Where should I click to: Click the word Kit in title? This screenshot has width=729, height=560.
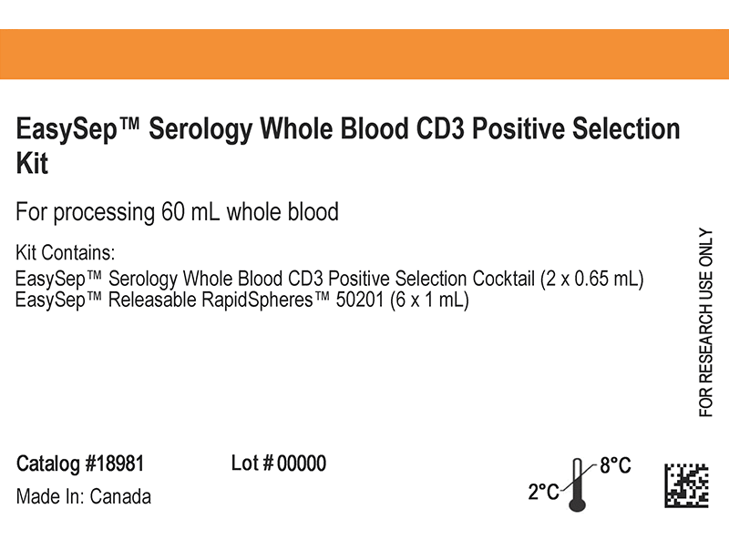(x=32, y=163)
